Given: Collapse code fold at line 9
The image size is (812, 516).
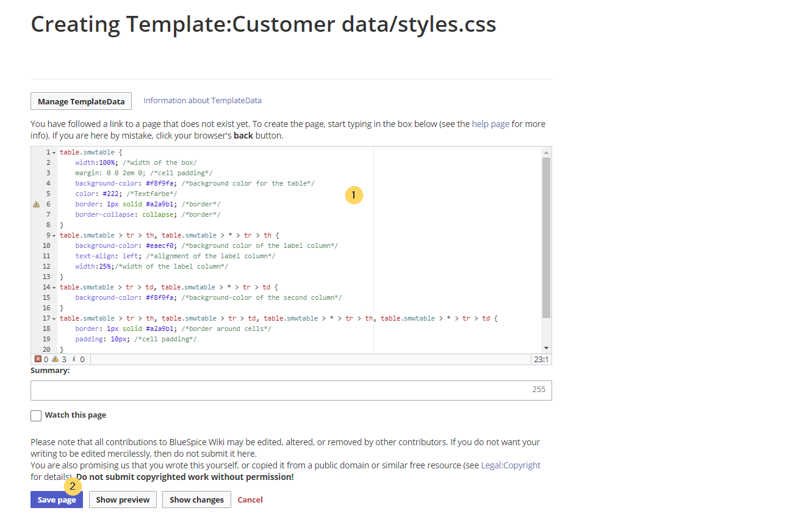Looking at the screenshot, I should pyautogui.click(x=54, y=235).
